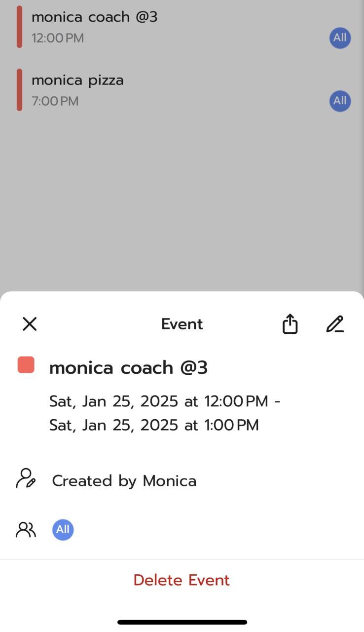Click the event end time line
This screenshot has height=632, width=364.
click(x=154, y=425)
